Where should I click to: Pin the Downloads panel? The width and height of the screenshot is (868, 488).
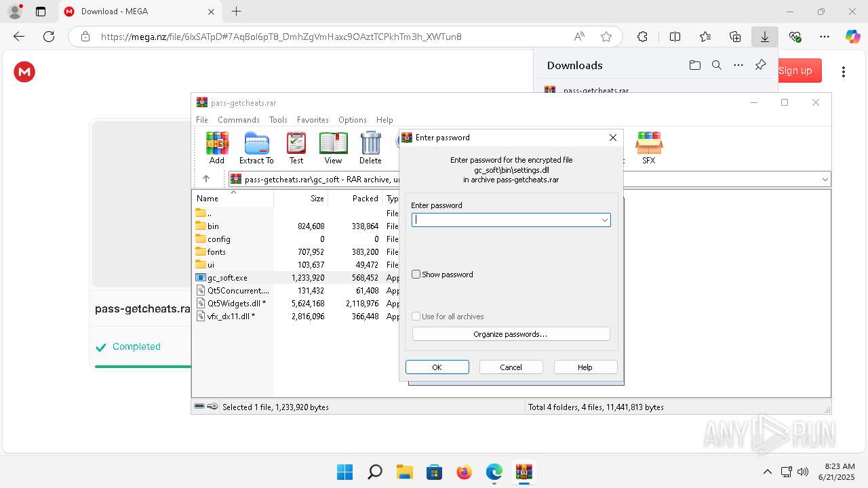pos(760,65)
